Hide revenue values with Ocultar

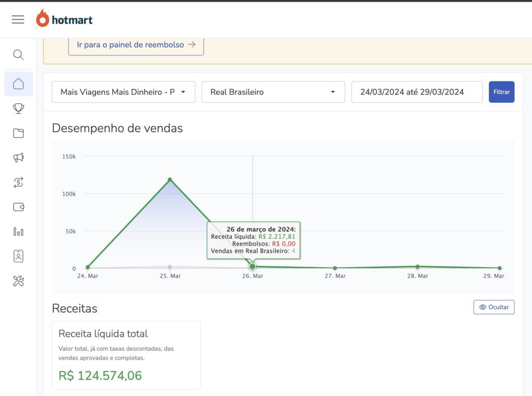494,307
